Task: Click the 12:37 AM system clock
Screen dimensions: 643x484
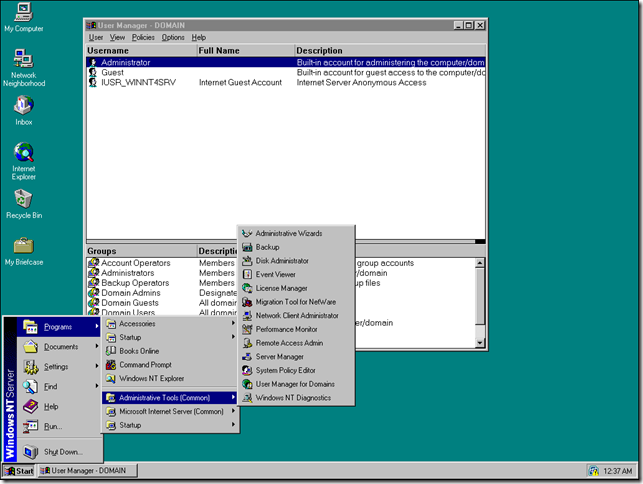Action: point(618,471)
